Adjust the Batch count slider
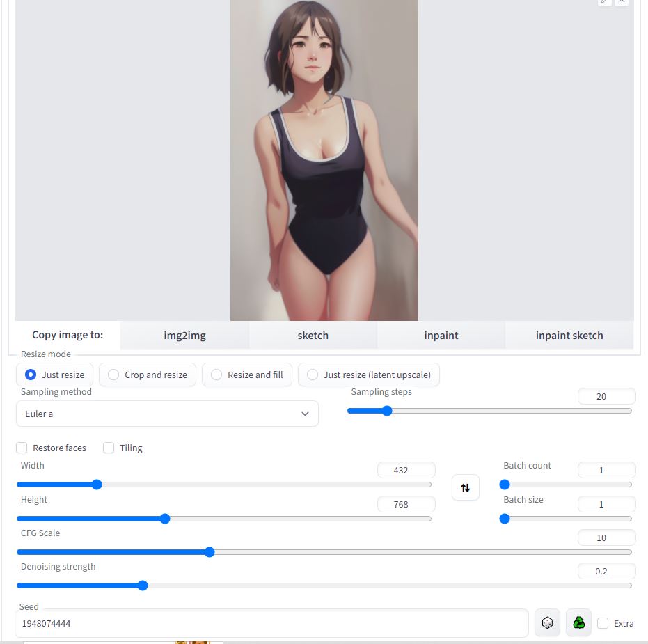648x644 pixels. point(565,485)
